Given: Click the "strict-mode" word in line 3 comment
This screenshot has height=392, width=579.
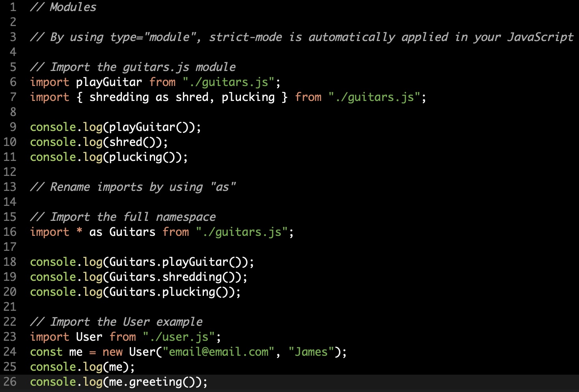Looking at the screenshot, I should tap(245, 37).
